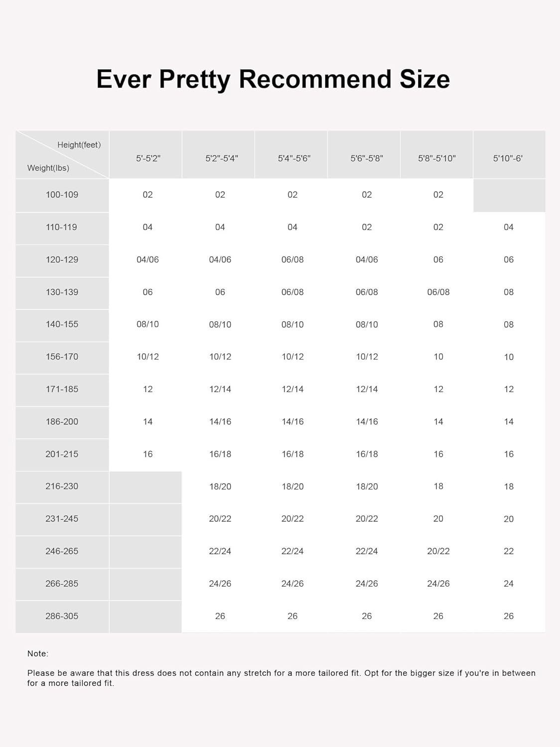Click the 20/22 cell in the 246-265 row

click(x=438, y=551)
